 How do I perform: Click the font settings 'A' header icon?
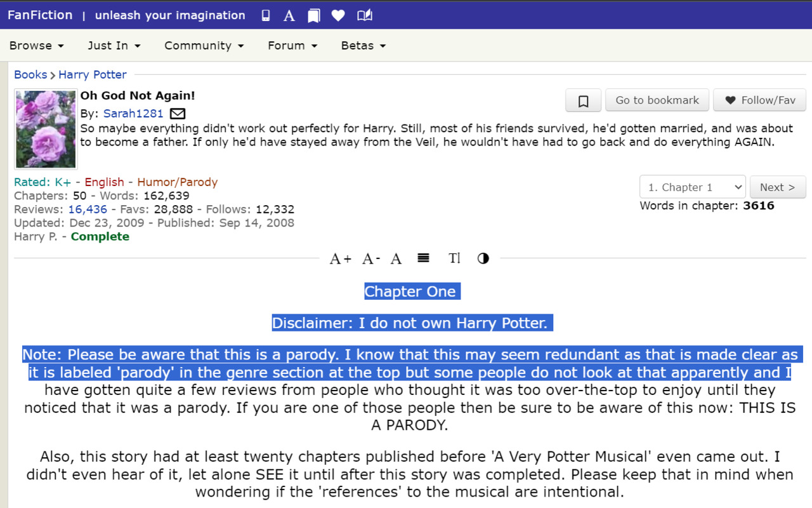[289, 16]
